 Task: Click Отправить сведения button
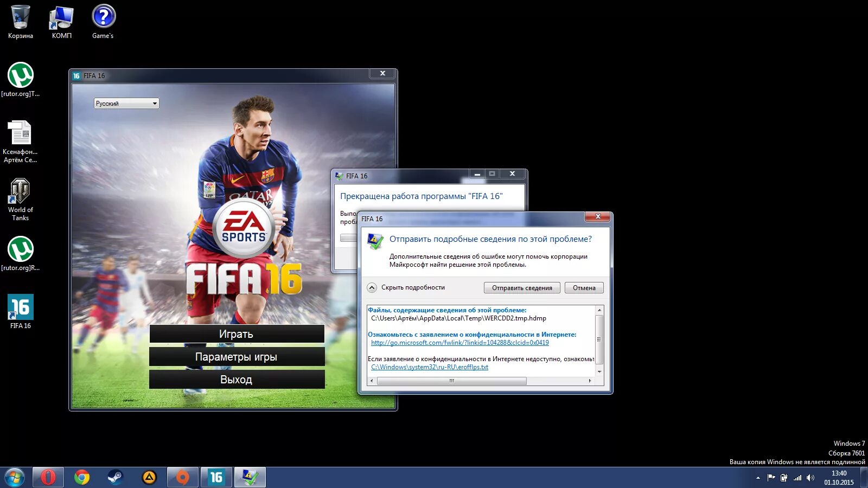pyautogui.click(x=522, y=288)
